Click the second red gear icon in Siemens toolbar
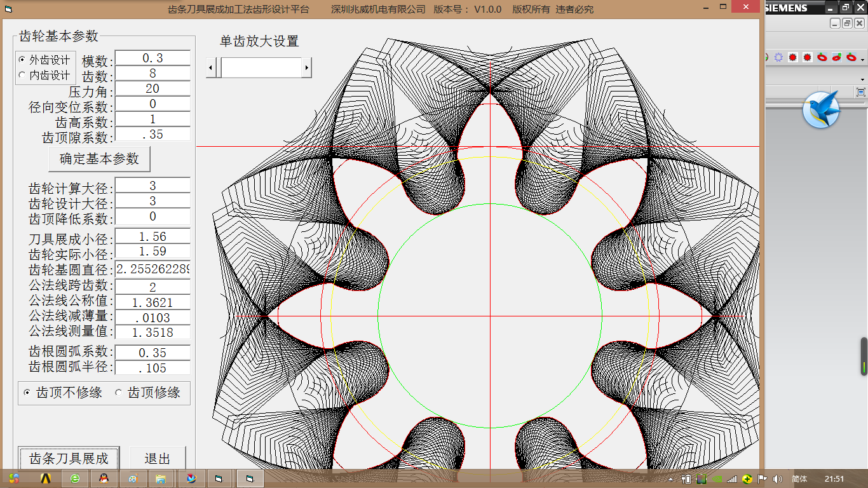This screenshot has height=488, width=868. (808, 57)
